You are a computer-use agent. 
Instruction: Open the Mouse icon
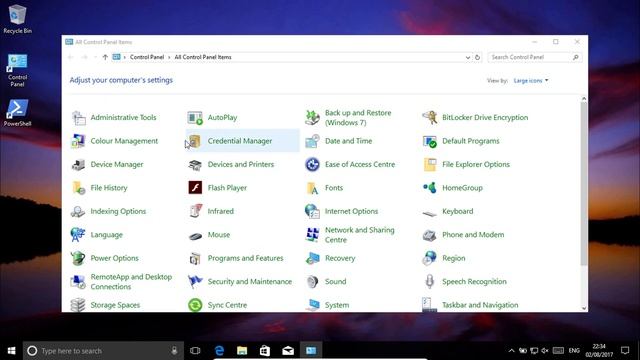[x=195, y=236]
